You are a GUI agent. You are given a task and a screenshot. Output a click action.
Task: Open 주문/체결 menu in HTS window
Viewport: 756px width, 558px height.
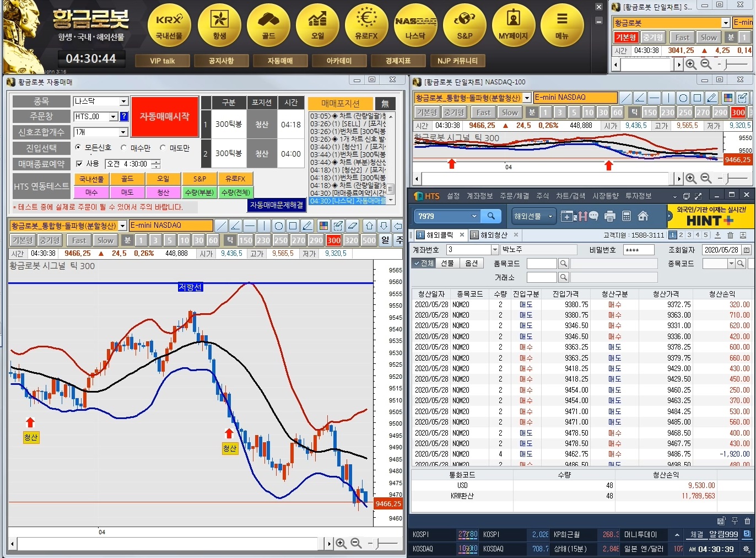(514, 196)
